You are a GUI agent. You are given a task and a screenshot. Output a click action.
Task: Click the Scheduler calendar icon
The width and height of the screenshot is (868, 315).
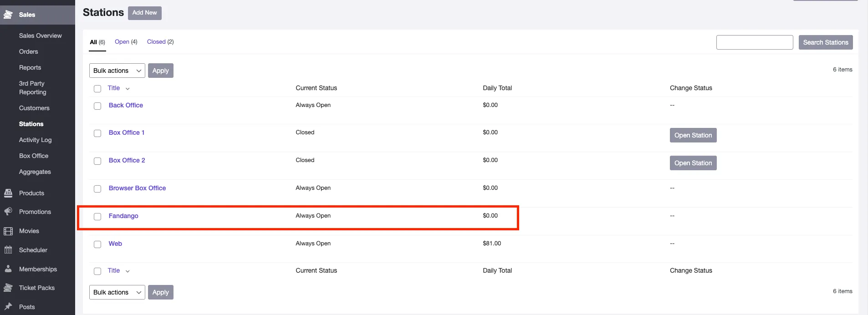point(8,250)
